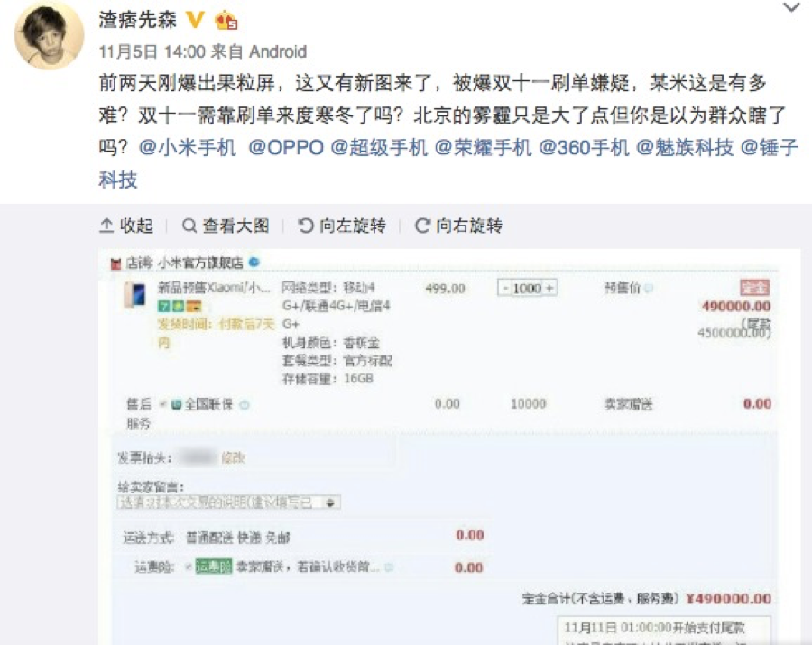This screenshot has height=645, width=812.
Task: Open the @魅族科技 mention link
Action: point(684,148)
